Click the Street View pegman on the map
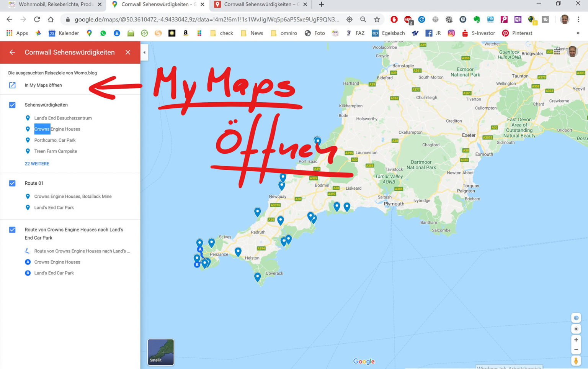Image resolution: width=588 pixels, height=369 pixels. [x=576, y=361]
